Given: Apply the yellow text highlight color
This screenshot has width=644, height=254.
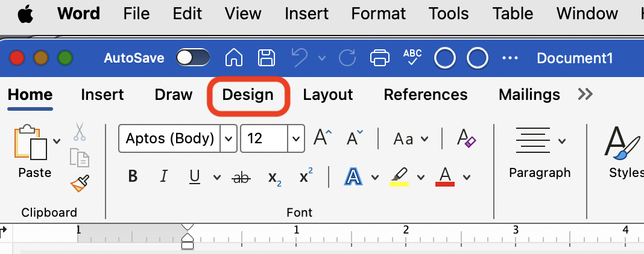Looking at the screenshot, I should tap(399, 177).
